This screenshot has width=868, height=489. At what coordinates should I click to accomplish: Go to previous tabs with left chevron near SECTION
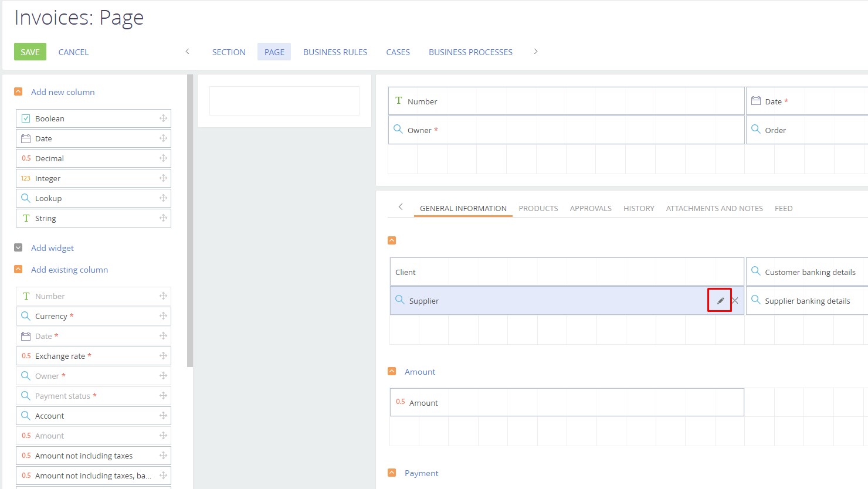point(187,52)
